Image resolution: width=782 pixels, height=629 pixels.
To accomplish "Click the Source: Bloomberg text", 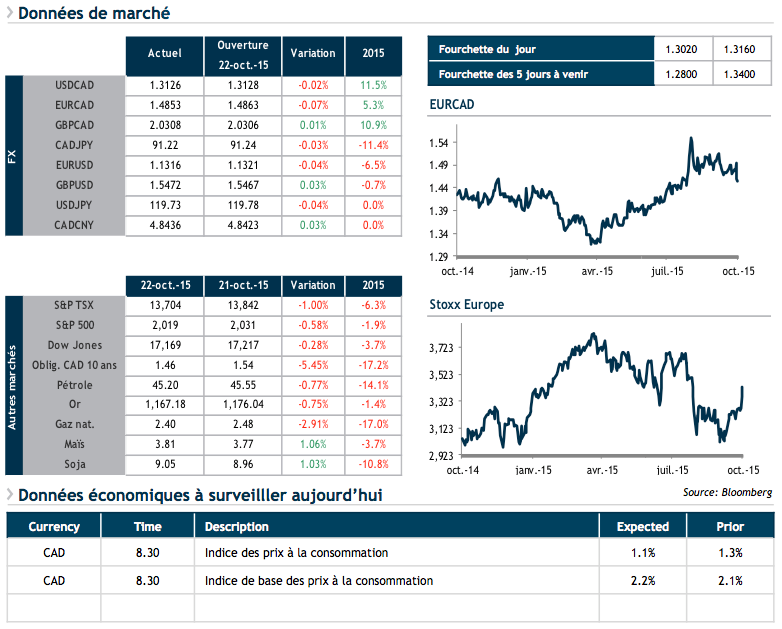I will point(727,492).
